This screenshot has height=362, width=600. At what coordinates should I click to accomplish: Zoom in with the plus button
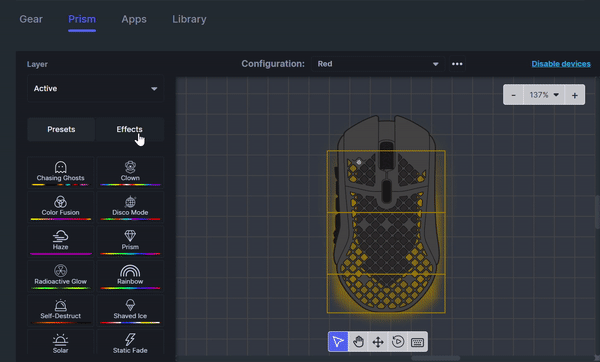tap(575, 95)
